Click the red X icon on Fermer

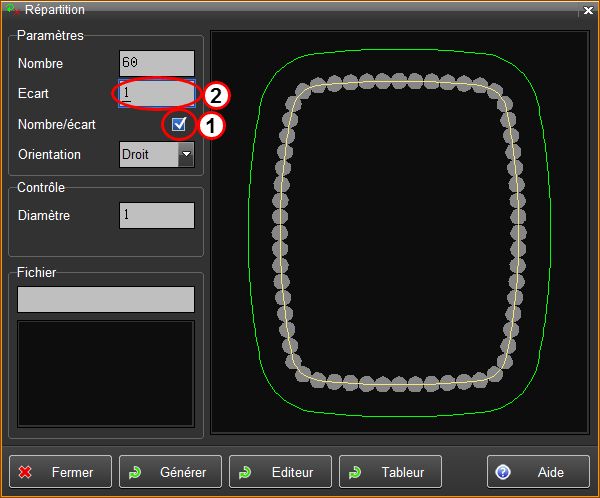(26, 473)
